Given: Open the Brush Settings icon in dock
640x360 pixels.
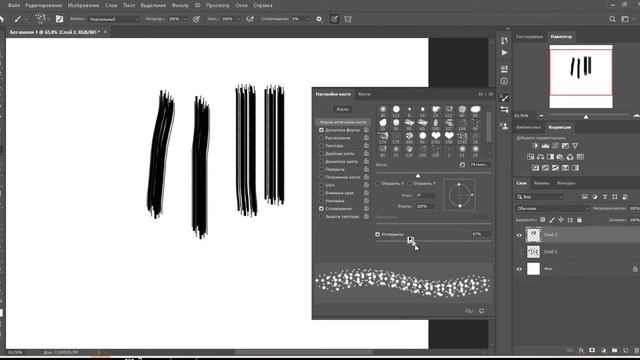Looking at the screenshot, I should pos(504,98).
